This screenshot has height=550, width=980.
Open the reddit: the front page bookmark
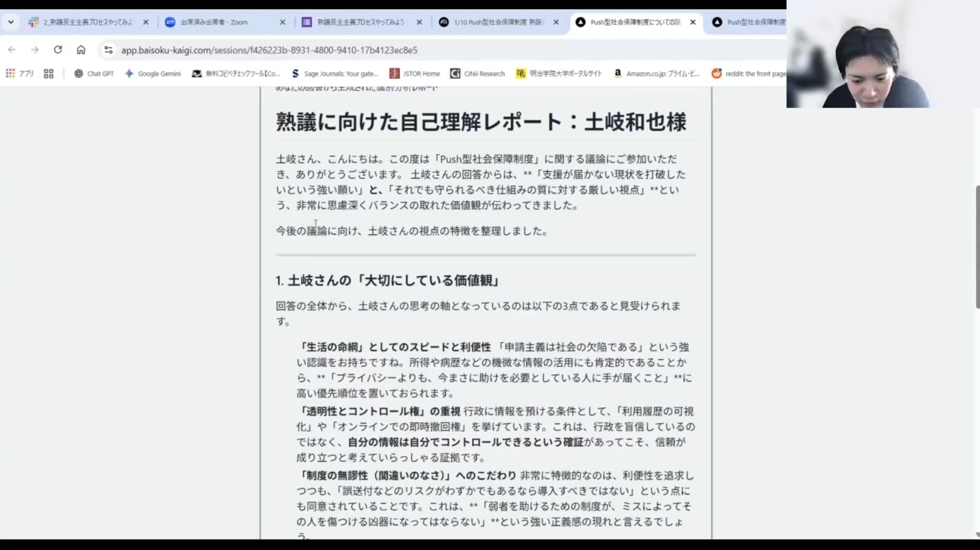click(x=749, y=73)
